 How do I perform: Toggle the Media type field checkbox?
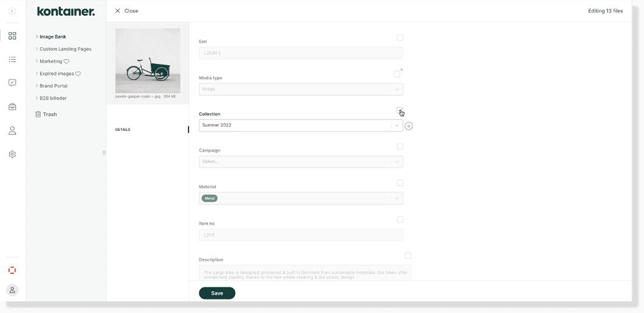pyautogui.click(x=396, y=74)
